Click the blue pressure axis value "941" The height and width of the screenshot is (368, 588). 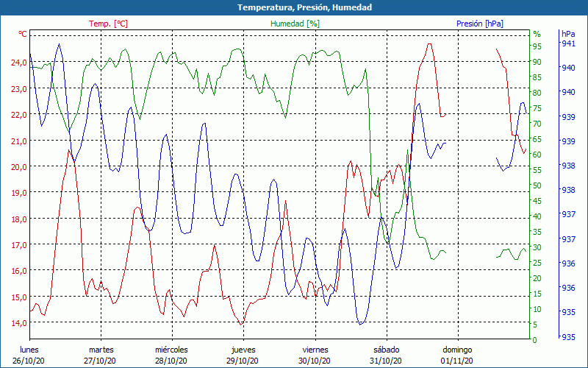pos(568,43)
